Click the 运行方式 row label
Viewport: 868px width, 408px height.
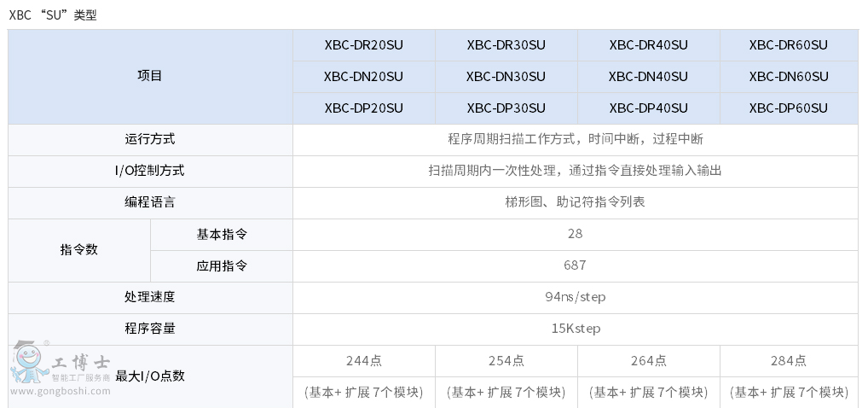coord(150,139)
